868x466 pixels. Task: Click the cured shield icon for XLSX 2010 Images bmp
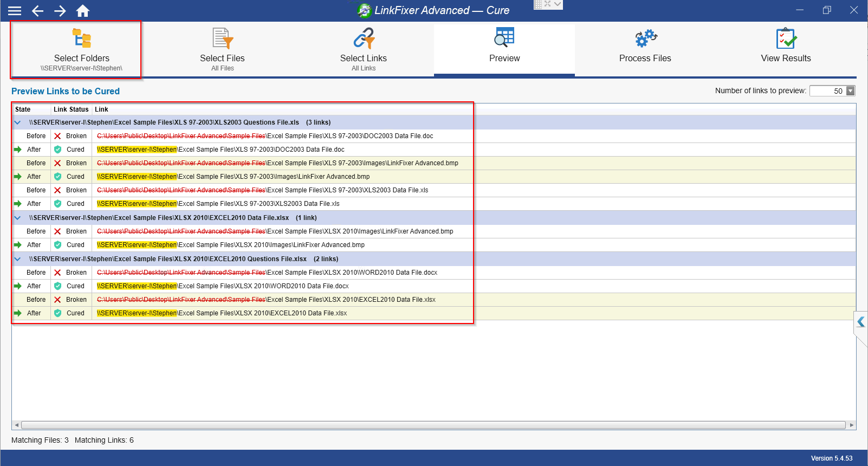pos(57,245)
